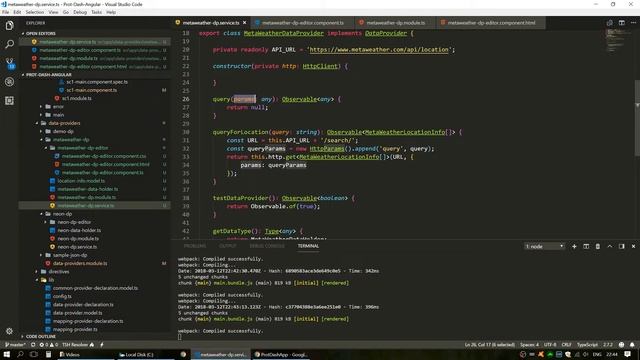This screenshot has height=360, width=640.
Task: Click the editor vertical scrollbar
Action: (x=637, y=118)
